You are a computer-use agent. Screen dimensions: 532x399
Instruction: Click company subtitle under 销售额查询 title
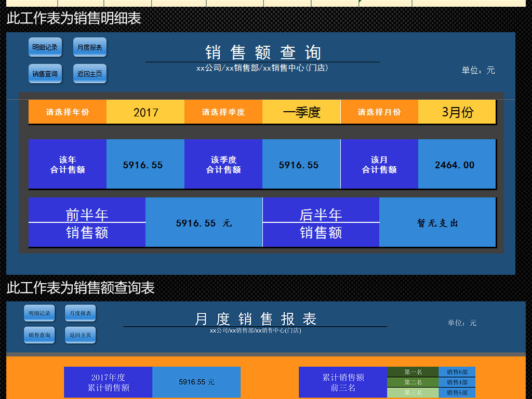coord(262,68)
